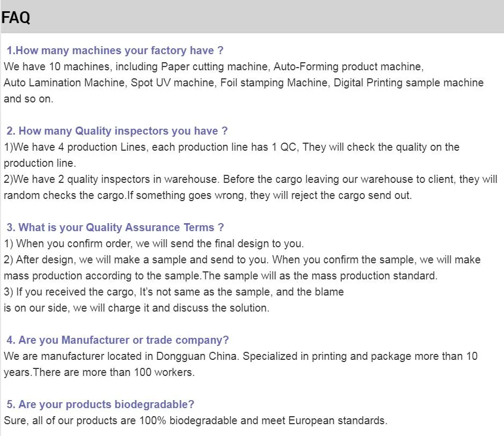Click the 'more than 100 workers' line
This screenshot has width=504, height=436.
[x=99, y=372]
